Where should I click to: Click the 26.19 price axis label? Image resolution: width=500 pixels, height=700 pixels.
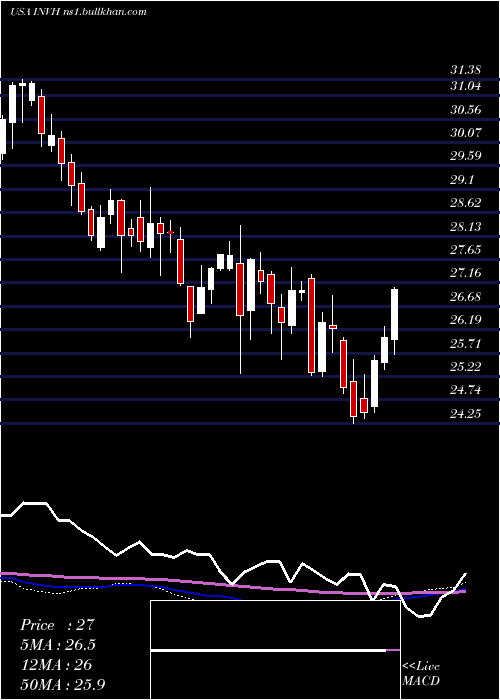tap(465, 320)
